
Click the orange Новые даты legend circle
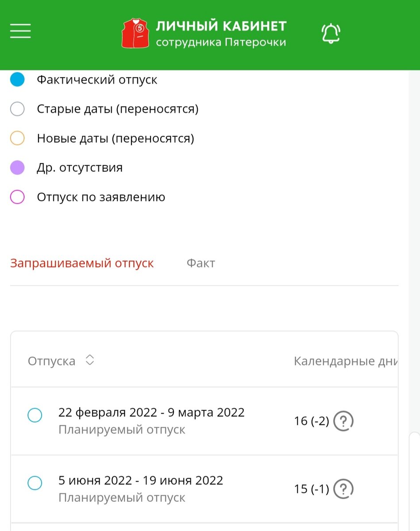click(x=17, y=138)
